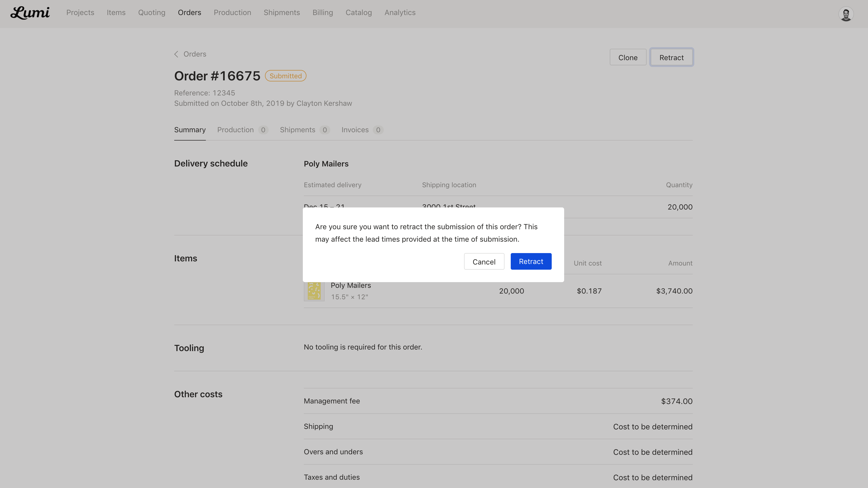This screenshot has height=488, width=868.
Task: Go to the Billing page
Action: (323, 12)
